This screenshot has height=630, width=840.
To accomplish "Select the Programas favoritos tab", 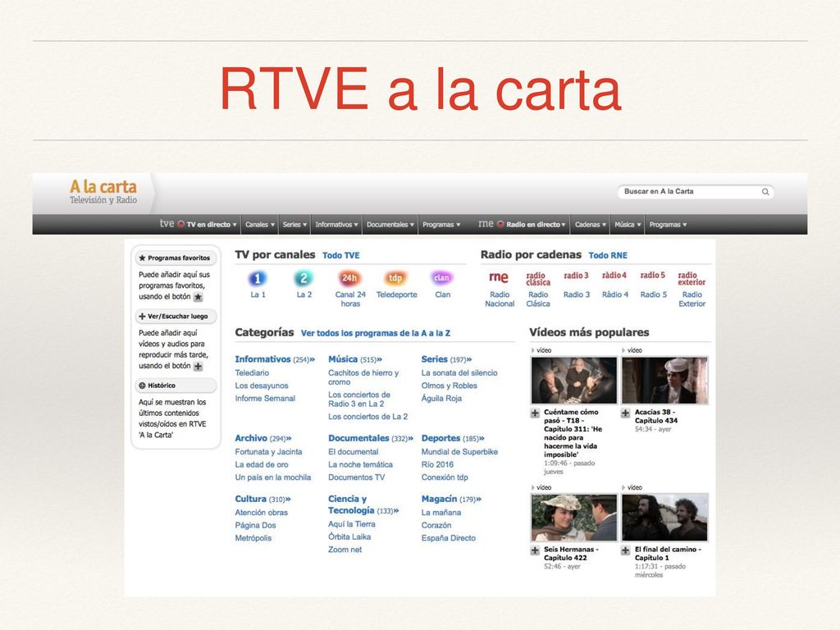I will coord(176,258).
